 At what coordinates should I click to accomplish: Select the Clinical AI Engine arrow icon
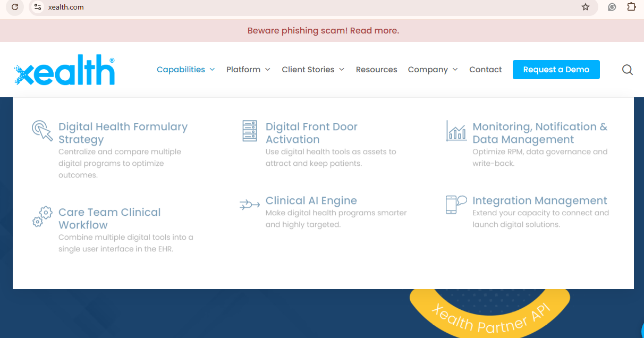click(x=249, y=204)
